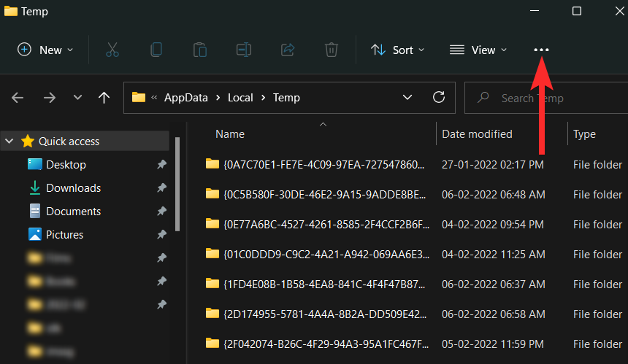Collapse the Quick access tree
The width and height of the screenshot is (628, 364).
coord(9,142)
